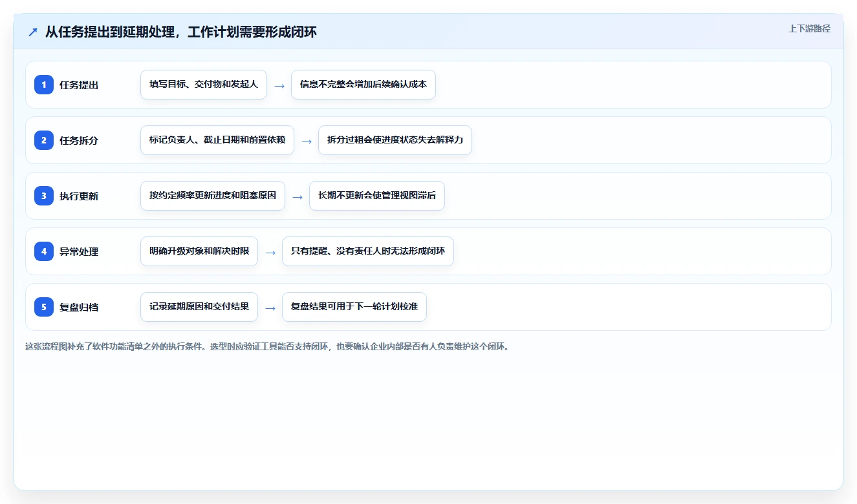Select the 只有提醒、没有责任人时无法形成闭环 box
857x504 pixels.
[x=368, y=251]
